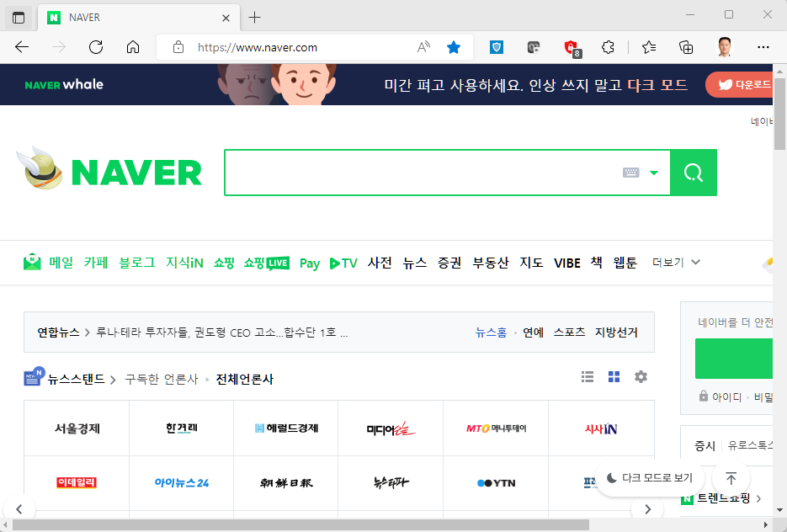Open YTN press thumbnail
The image size is (787, 532).
tap(496, 483)
